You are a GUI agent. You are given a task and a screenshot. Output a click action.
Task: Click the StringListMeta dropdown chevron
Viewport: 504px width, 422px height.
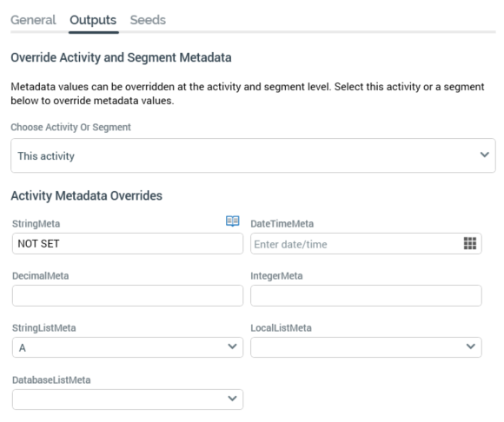[x=232, y=346]
